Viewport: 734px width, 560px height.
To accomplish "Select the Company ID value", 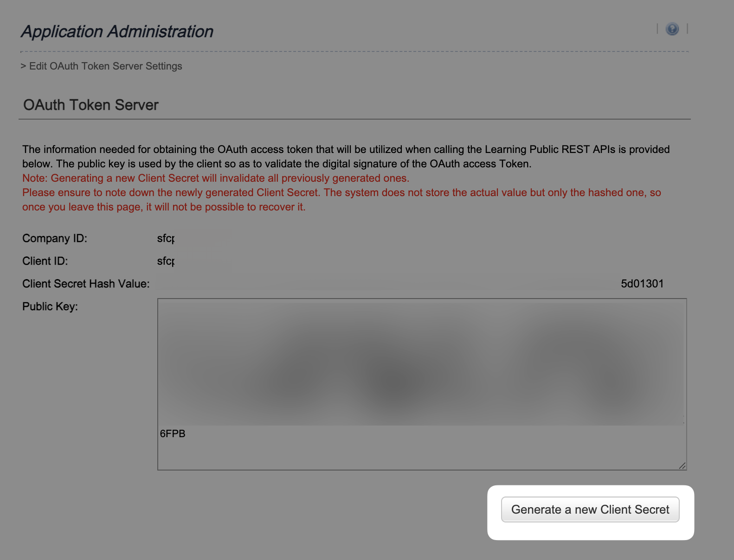I will (x=166, y=238).
